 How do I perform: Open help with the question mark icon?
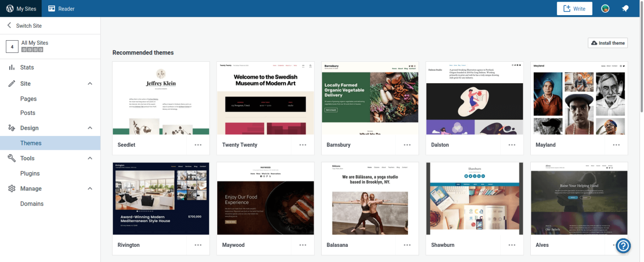pos(623,246)
